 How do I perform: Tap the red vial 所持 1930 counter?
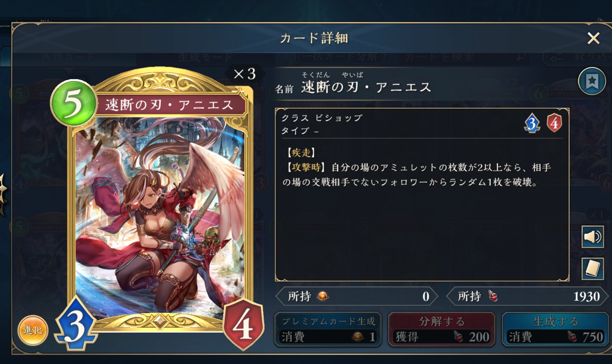point(528,296)
